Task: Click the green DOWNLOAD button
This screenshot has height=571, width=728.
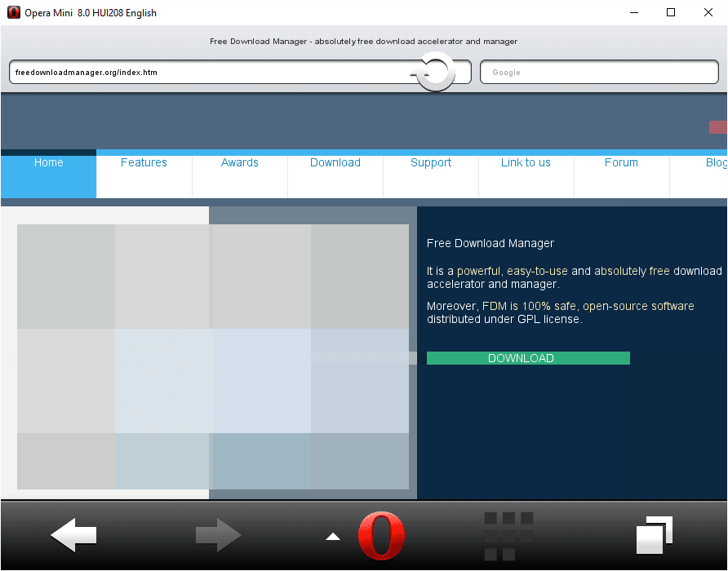Action: click(x=527, y=357)
